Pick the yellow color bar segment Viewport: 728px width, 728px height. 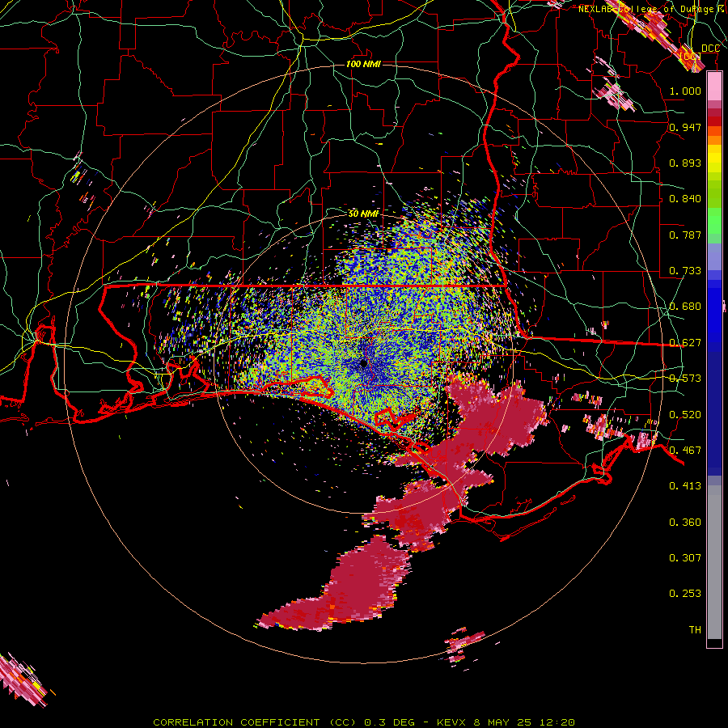click(714, 159)
